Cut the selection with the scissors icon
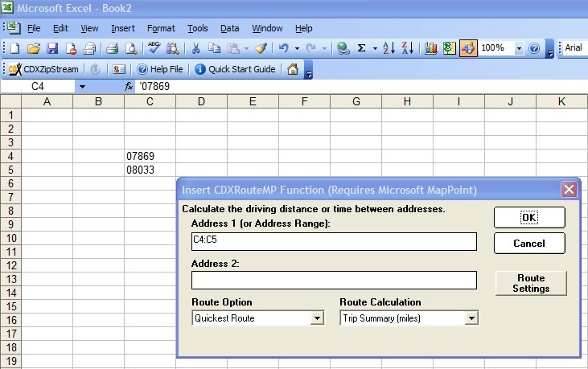This screenshot has height=369, width=588. point(195,48)
